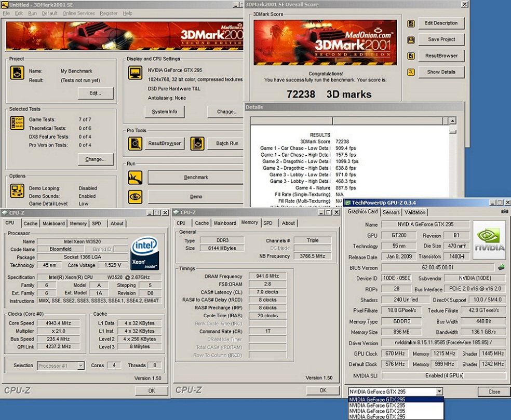The height and width of the screenshot is (420, 511).
Task: Click the Show Details button
Action: coord(441,72)
